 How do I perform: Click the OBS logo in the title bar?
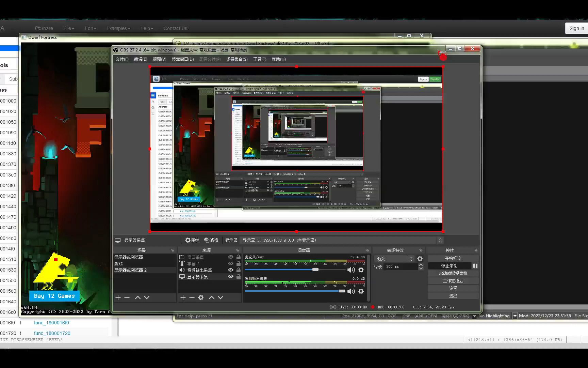(x=116, y=50)
